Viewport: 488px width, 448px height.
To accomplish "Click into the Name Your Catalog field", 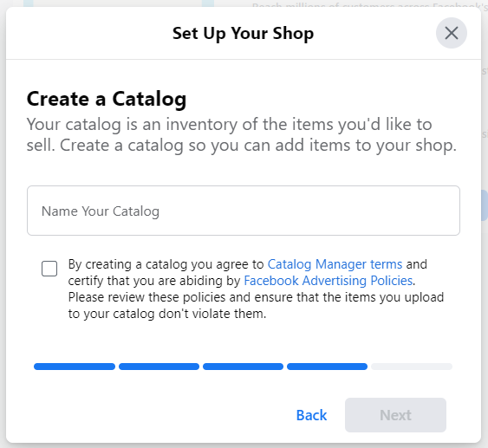I will (x=244, y=211).
